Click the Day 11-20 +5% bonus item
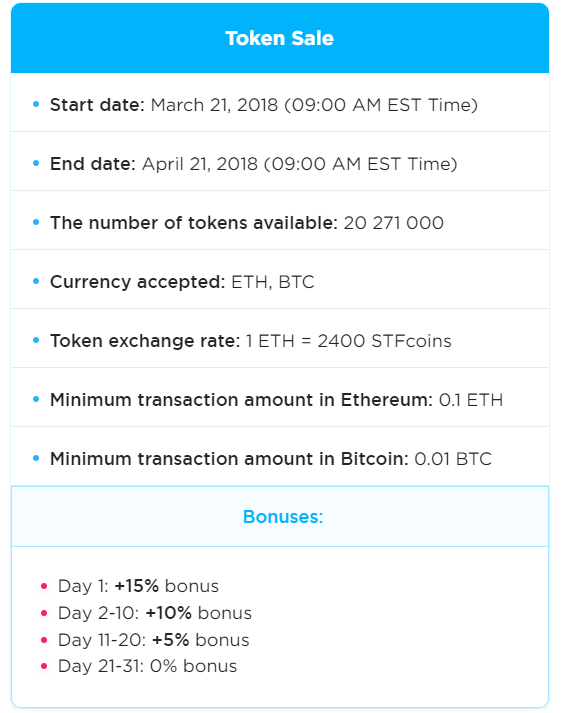 tap(154, 640)
